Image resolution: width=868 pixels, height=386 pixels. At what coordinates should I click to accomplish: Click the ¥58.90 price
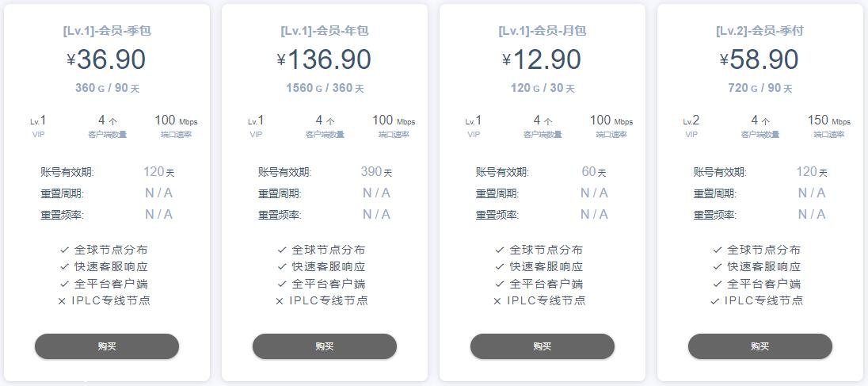[x=760, y=59]
